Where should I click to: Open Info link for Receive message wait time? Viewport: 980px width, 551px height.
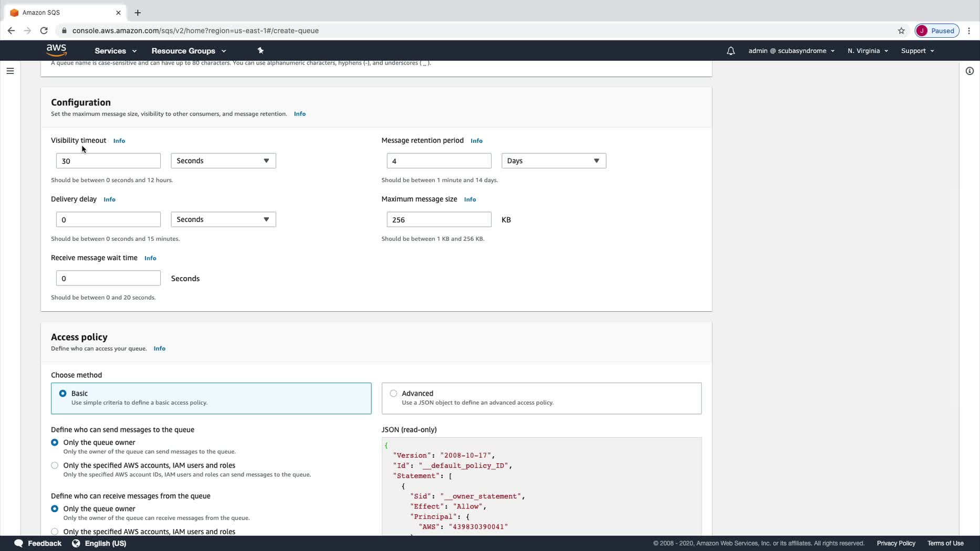[150, 258]
